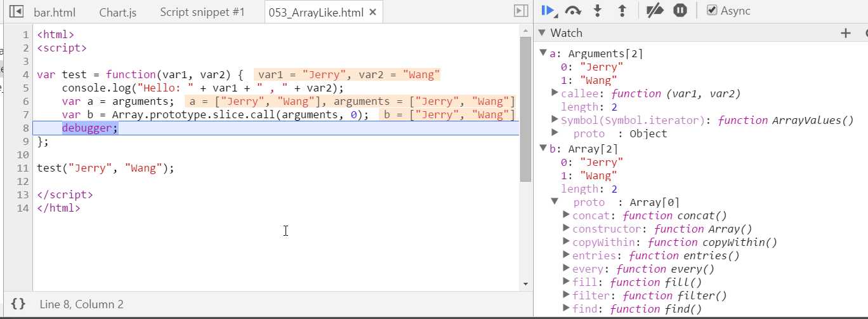Click the opening <html> tag line
Viewport: 868px width, 319px height.
[55, 35]
